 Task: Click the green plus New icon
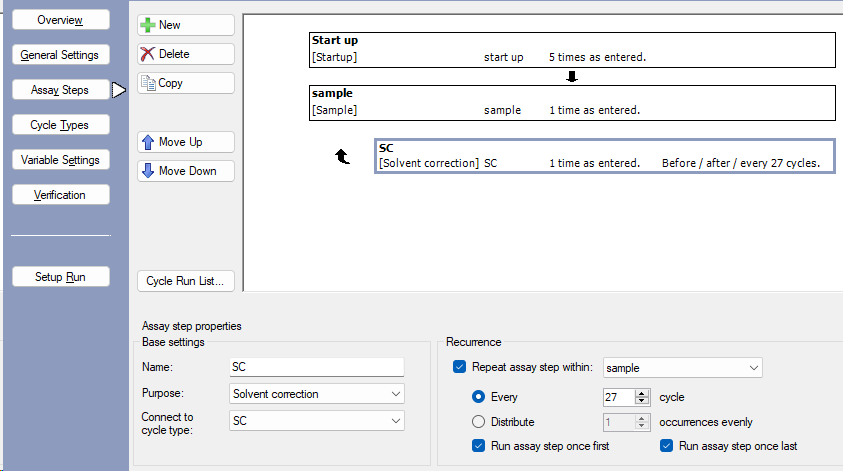[x=148, y=25]
